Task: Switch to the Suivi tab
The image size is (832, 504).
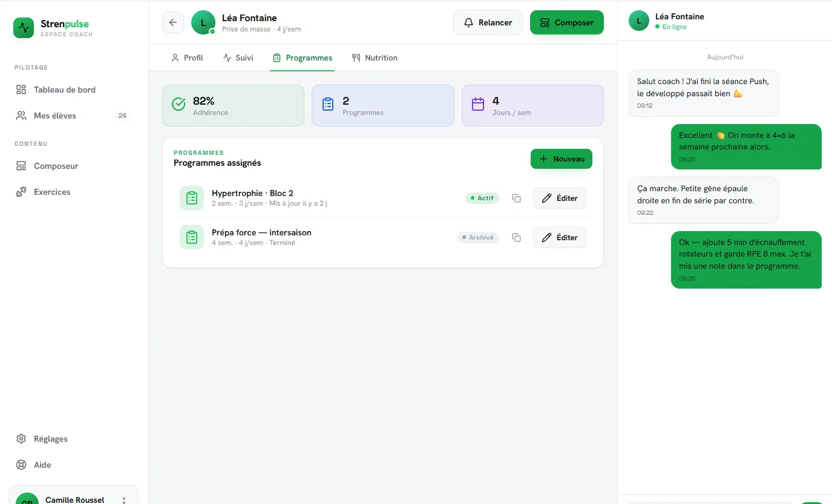Action: click(x=238, y=58)
